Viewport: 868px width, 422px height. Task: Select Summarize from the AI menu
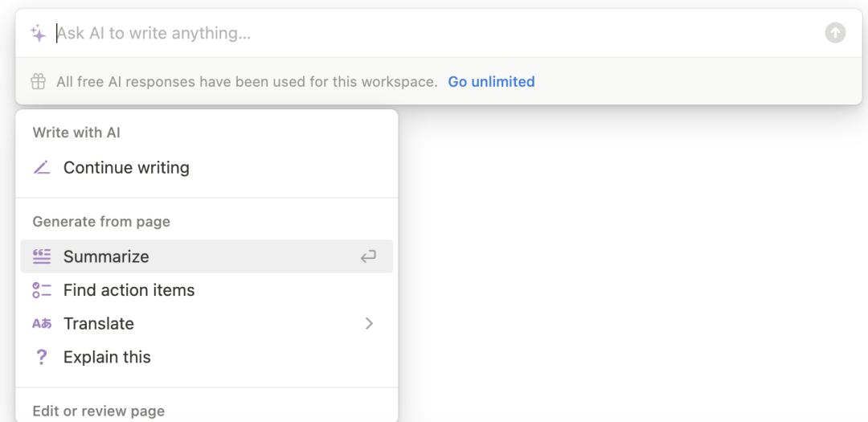point(106,256)
